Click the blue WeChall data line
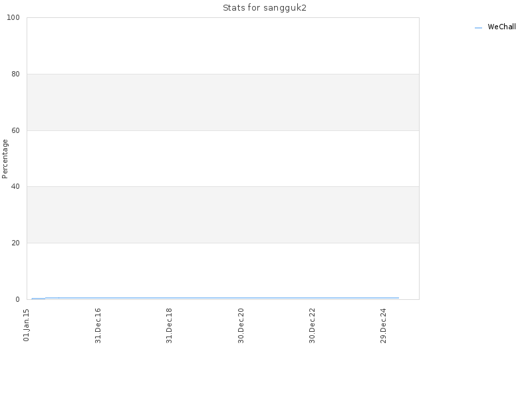Viewport: 532px width, 399px height. pos(221,298)
